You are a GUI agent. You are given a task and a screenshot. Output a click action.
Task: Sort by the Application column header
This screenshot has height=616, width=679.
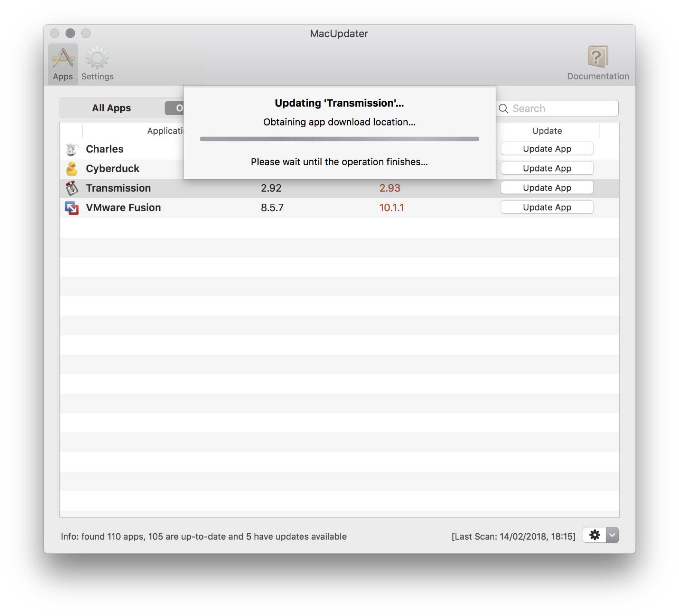[133, 131]
